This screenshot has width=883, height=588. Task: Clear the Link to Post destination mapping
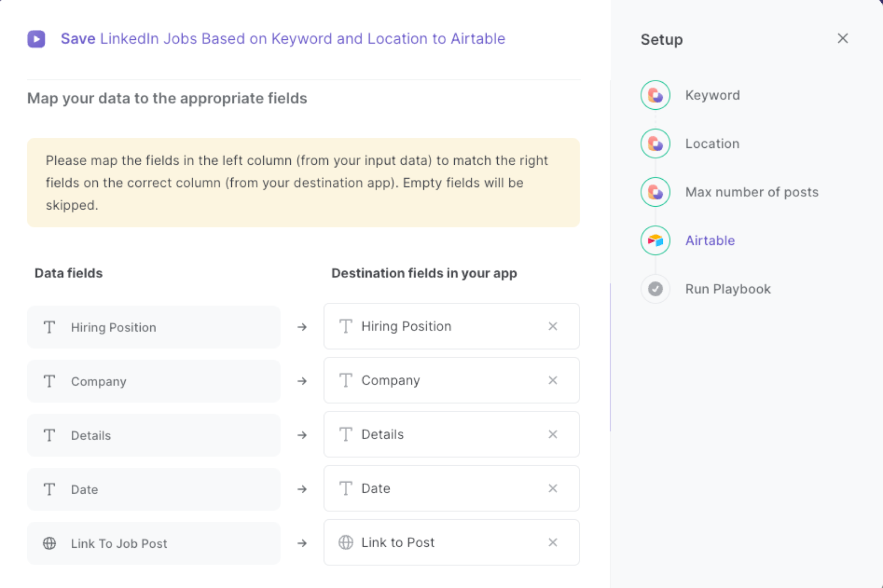click(x=553, y=543)
